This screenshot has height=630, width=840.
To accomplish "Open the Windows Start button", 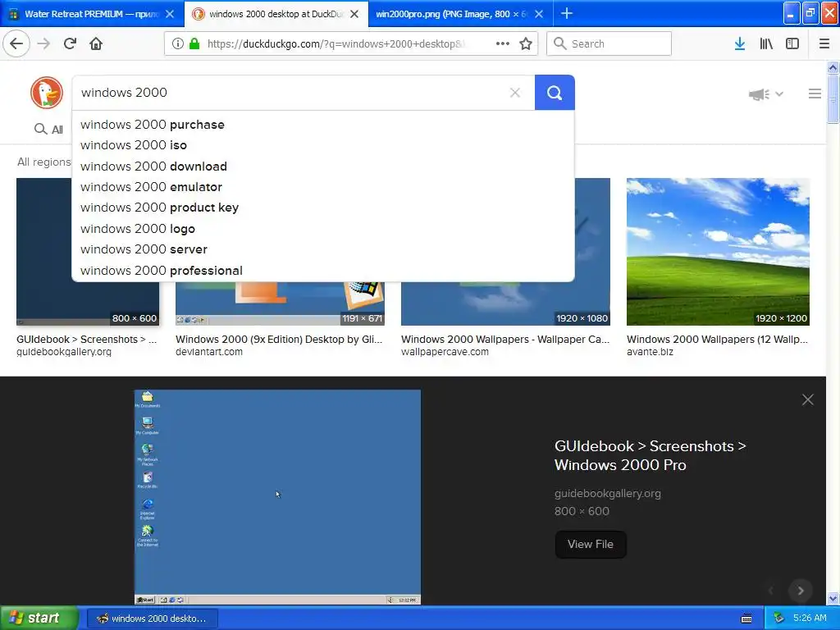I will pyautogui.click(x=39, y=619).
